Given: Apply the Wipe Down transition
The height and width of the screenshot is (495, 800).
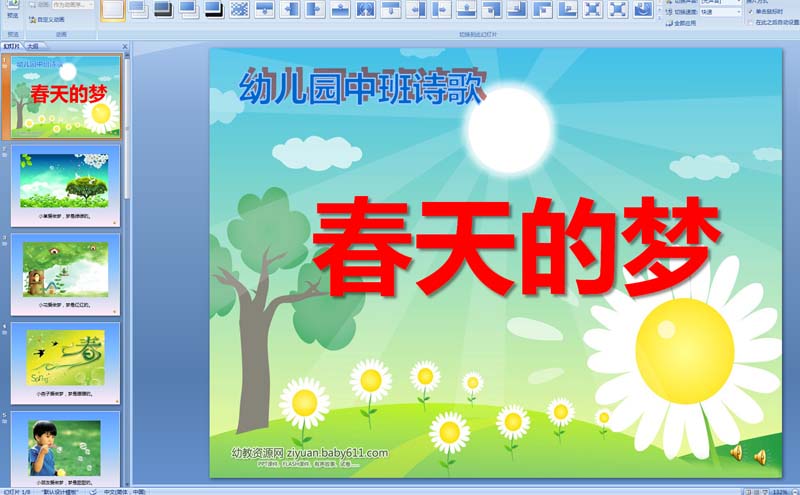Looking at the screenshot, I should (264, 9).
